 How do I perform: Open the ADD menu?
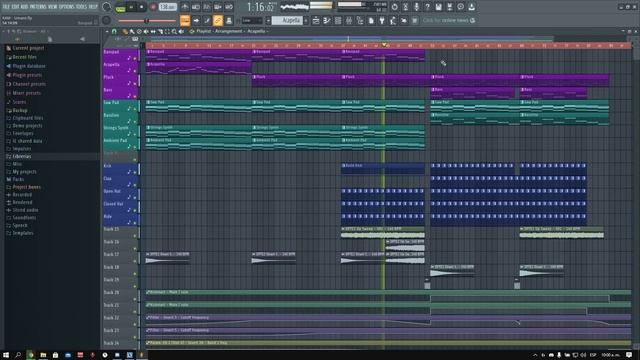[24, 7]
